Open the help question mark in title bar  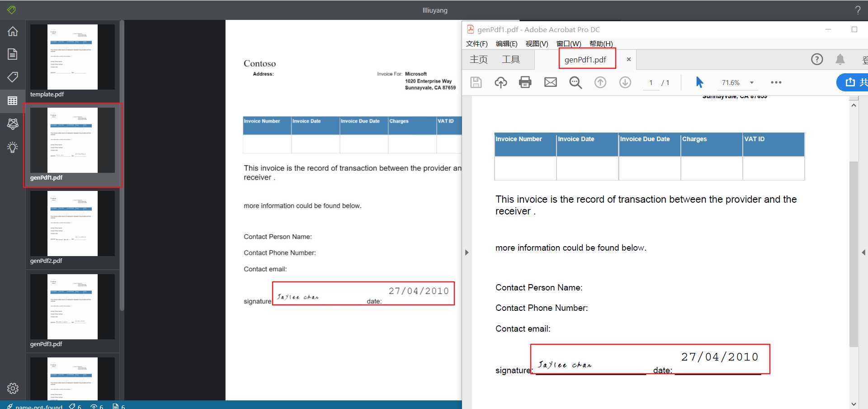(x=858, y=10)
